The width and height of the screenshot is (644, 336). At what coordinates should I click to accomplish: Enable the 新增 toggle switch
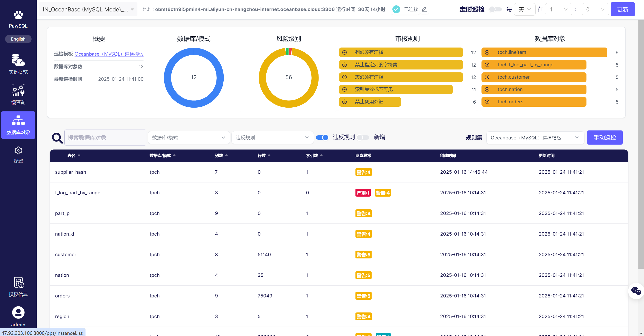click(x=363, y=137)
